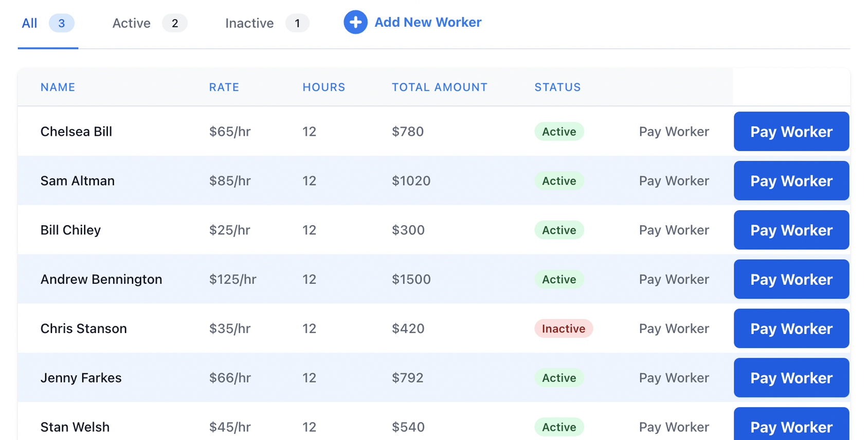Click the $792 total amount cell
Image resolution: width=868 pixels, height=440 pixels.
(x=408, y=378)
